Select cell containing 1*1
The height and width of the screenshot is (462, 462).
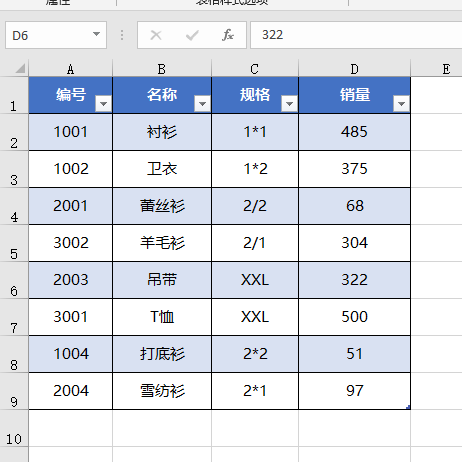255,132
